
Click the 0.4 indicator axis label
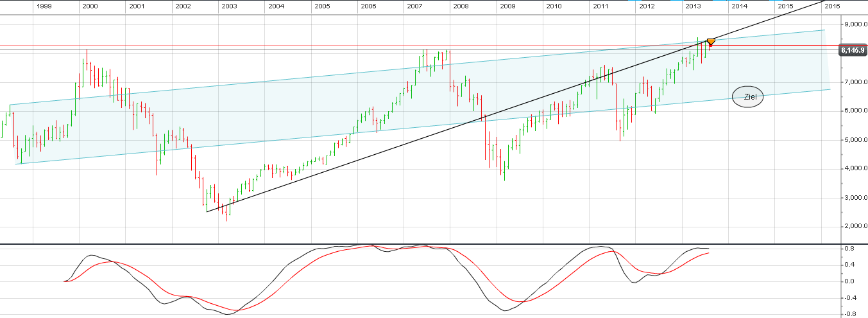[x=849, y=265]
